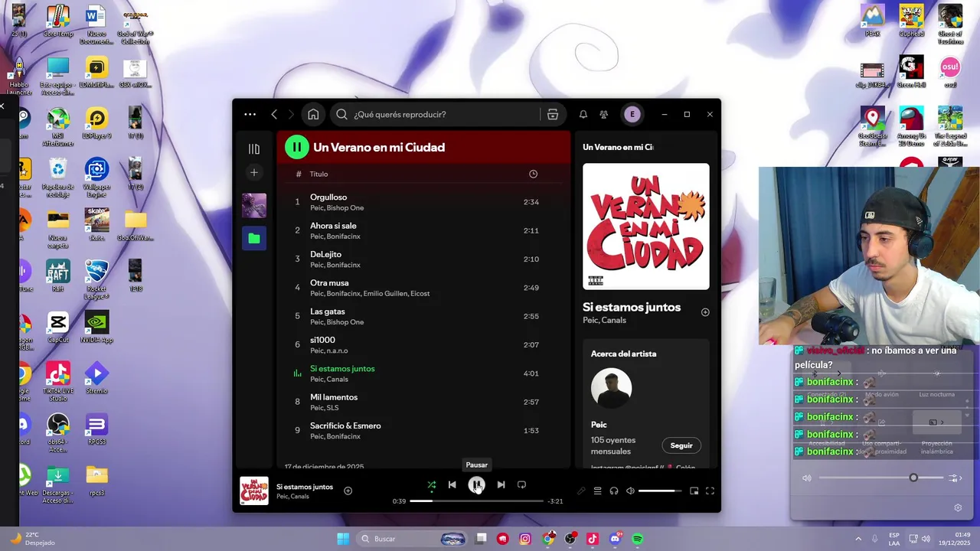
Task: Toggle the lyrics microphone icon in the bottom bar
Action: tap(581, 491)
